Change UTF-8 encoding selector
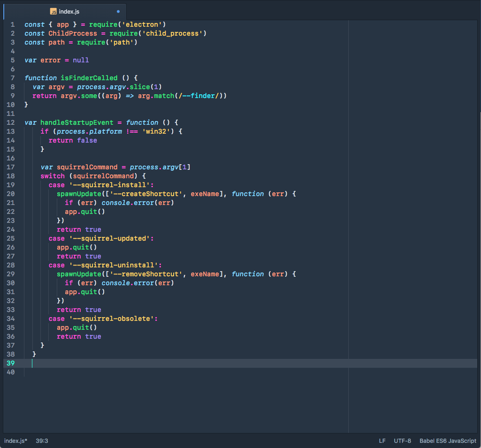The width and height of the screenshot is (481, 448). [403, 440]
